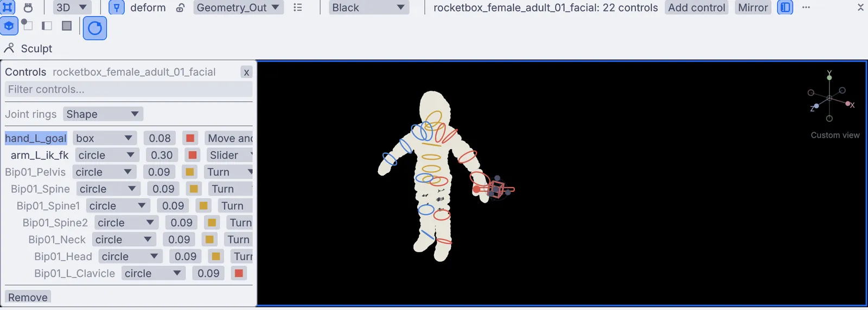Click the red color swatch for Bip01_L_Clavicle
The height and width of the screenshot is (310, 868).
click(x=239, y=273)
